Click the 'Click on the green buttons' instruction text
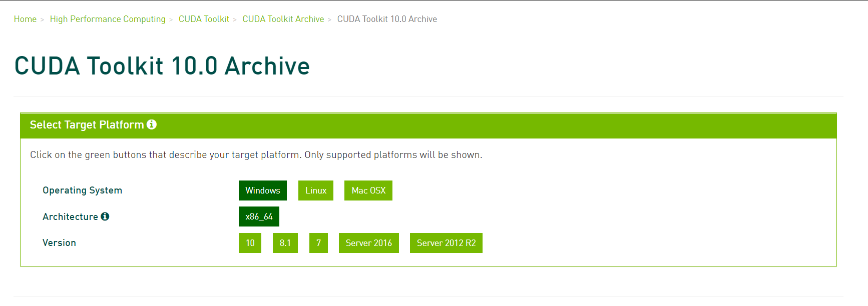 (256, 154)
